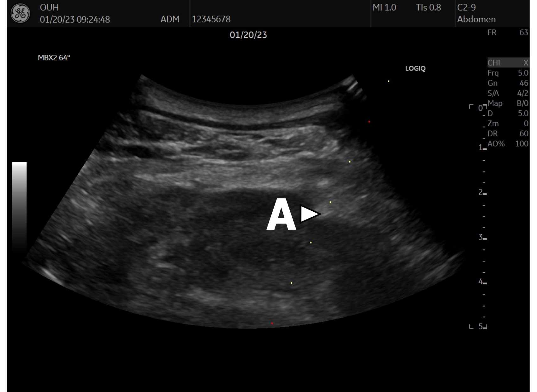The width and height of the screenshot is (537, 392).
Task: Click the FR 63 frame rate value
Action: pyautogui.click(x=508, y=33)
